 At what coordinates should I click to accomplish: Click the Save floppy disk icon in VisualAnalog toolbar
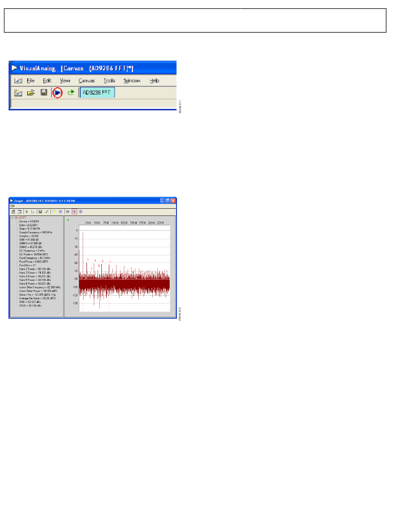pyautogui.click(x=44, y=92)
